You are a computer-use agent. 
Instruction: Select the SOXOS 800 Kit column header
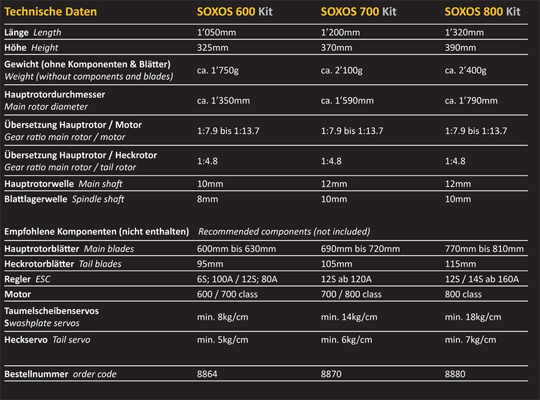[482, 12]
